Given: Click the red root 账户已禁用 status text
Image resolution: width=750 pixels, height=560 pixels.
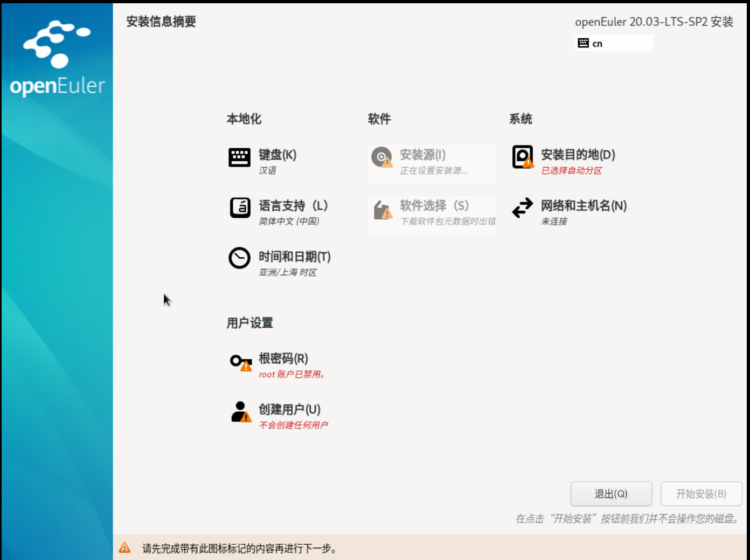Looking at the screenshot, I should point(292,374).
